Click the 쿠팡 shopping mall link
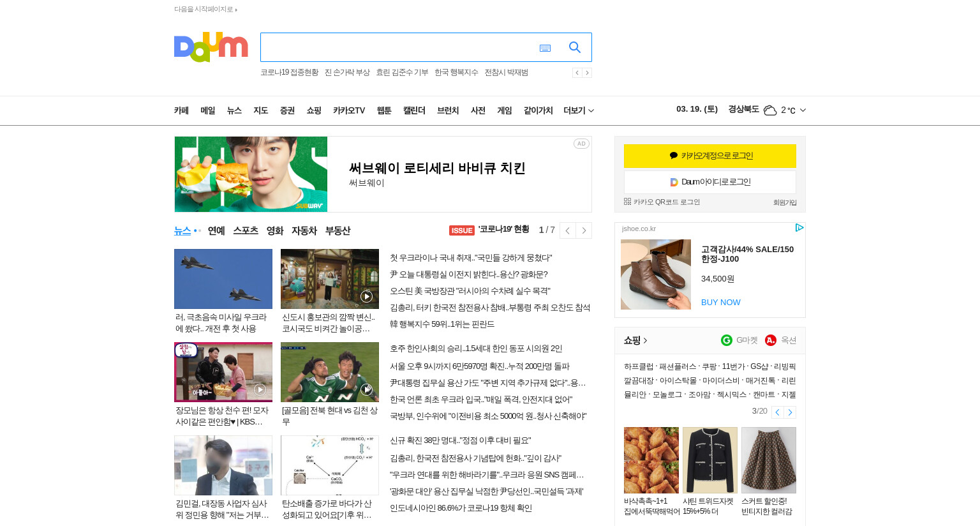The image size is (980, 526). pyautogui.click(x=709, y=366)
